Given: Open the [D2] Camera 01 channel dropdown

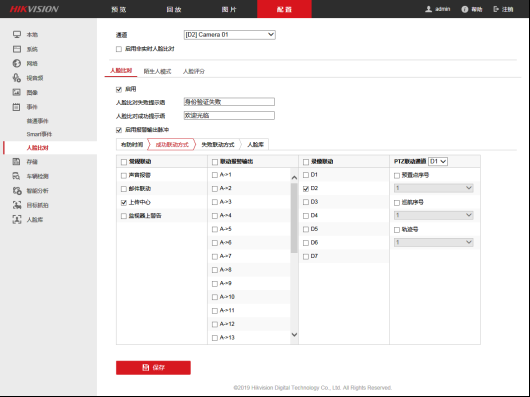Looking at the screenshot, I should 230,35.
